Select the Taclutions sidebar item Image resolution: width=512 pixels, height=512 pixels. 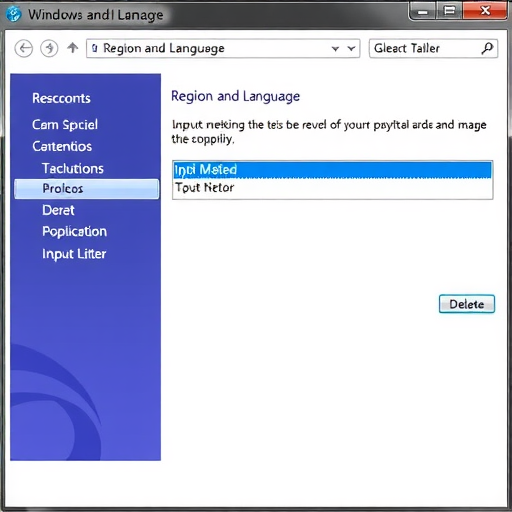click(x=73, y=168)
